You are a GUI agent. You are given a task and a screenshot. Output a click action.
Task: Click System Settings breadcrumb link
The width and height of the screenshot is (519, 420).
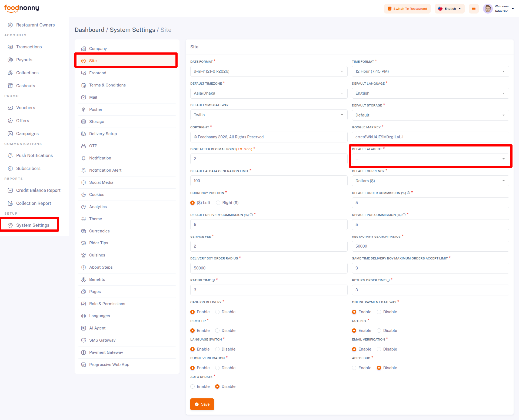(x=132, y=30)
